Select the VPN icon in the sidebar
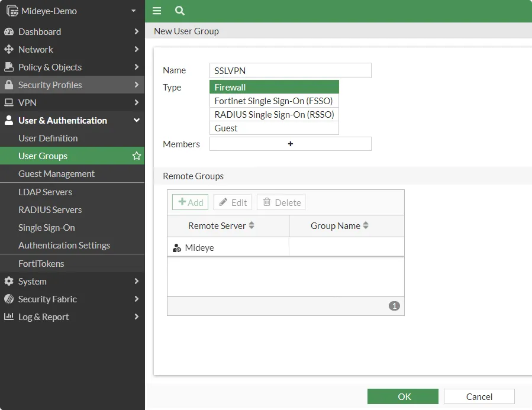The image size is (532, 410). [x=9, y=102]
